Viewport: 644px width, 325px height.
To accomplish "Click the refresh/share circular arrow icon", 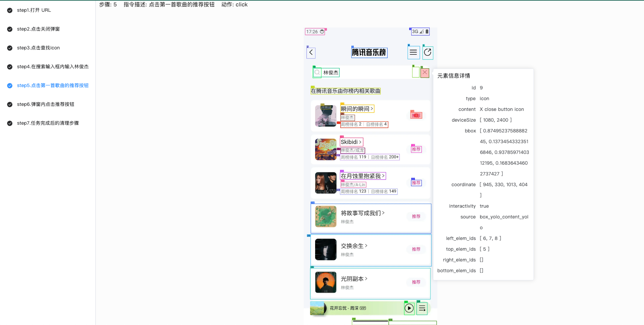I will [x=427, y=52].
